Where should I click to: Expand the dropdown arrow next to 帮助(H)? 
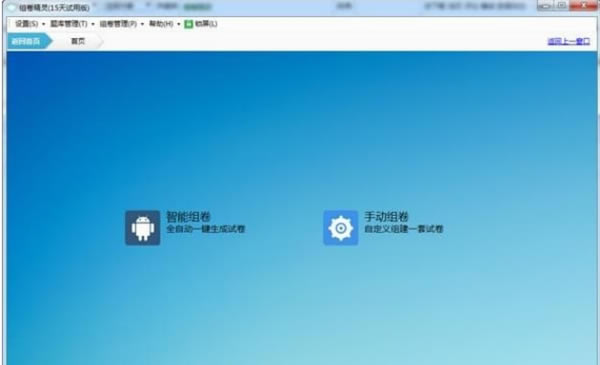[x=179, y=24]
